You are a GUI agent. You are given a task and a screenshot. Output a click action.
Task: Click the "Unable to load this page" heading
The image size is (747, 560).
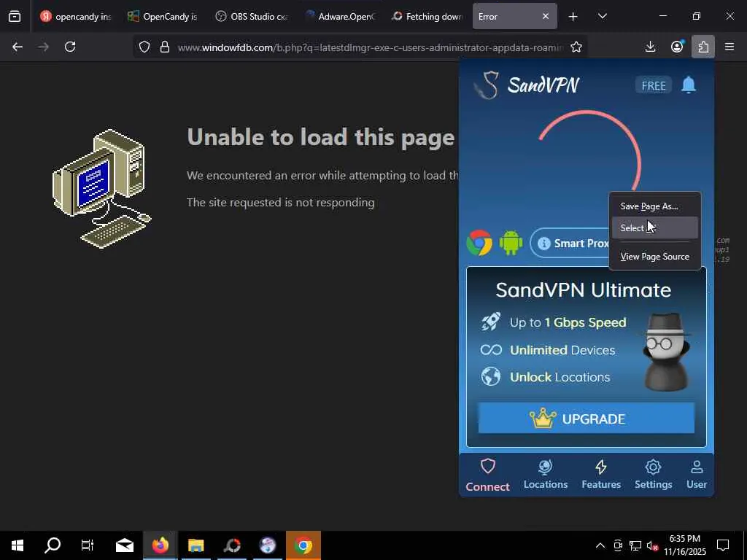[321, 137]
